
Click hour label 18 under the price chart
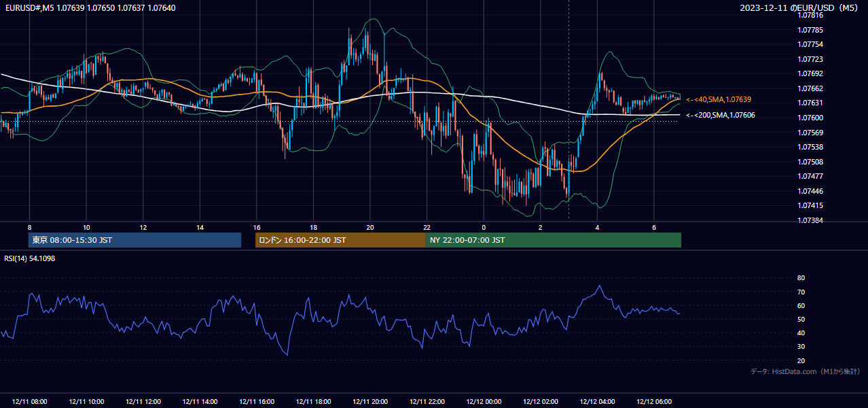click(313, 227)
